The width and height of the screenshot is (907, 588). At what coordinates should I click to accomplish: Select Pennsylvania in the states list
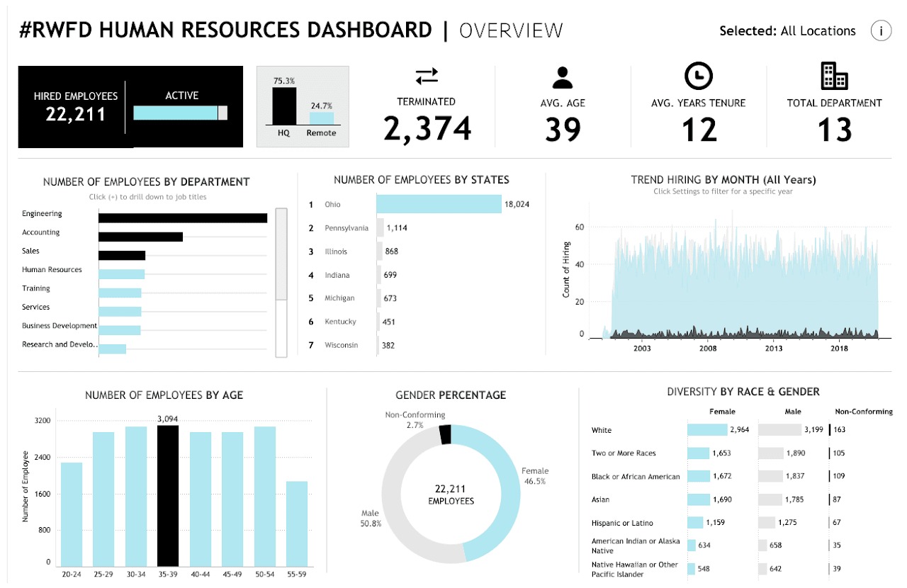[346, 228]
